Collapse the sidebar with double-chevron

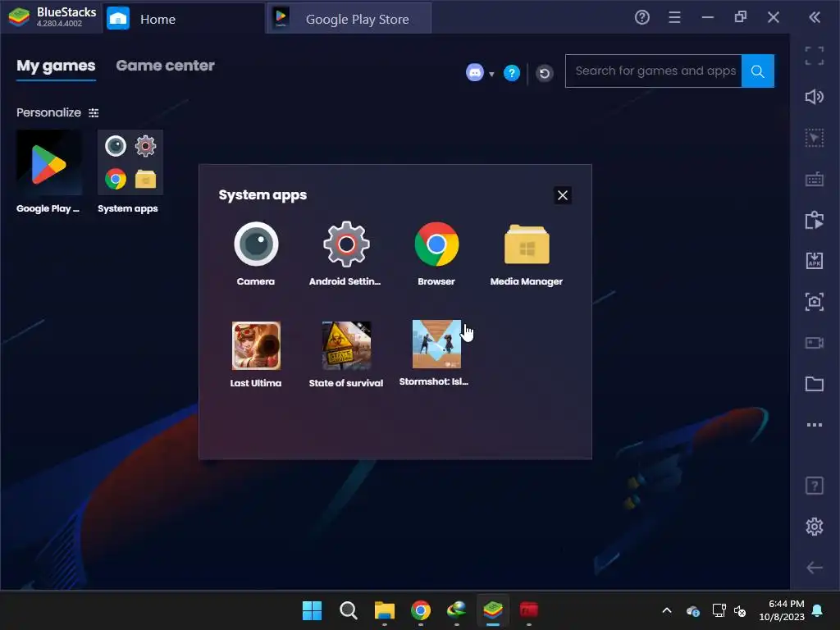pyautogui.click(x=815, y=18)
